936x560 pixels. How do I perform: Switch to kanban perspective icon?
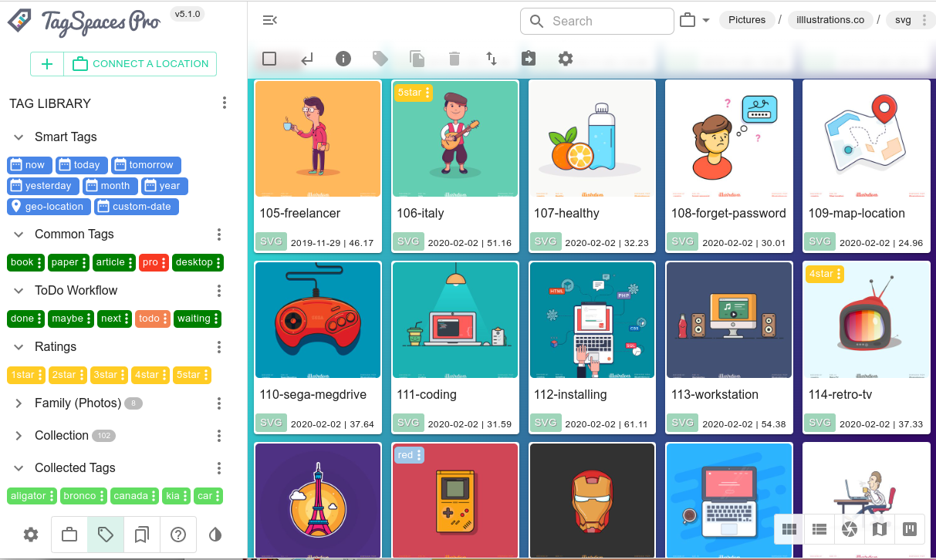click(x=910, y=529)
